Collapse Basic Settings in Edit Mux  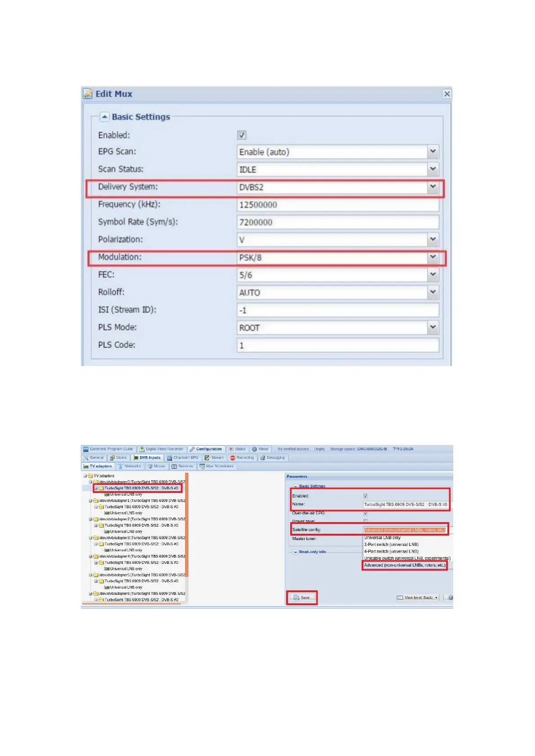pyautogui.click(x=104, y=117)
